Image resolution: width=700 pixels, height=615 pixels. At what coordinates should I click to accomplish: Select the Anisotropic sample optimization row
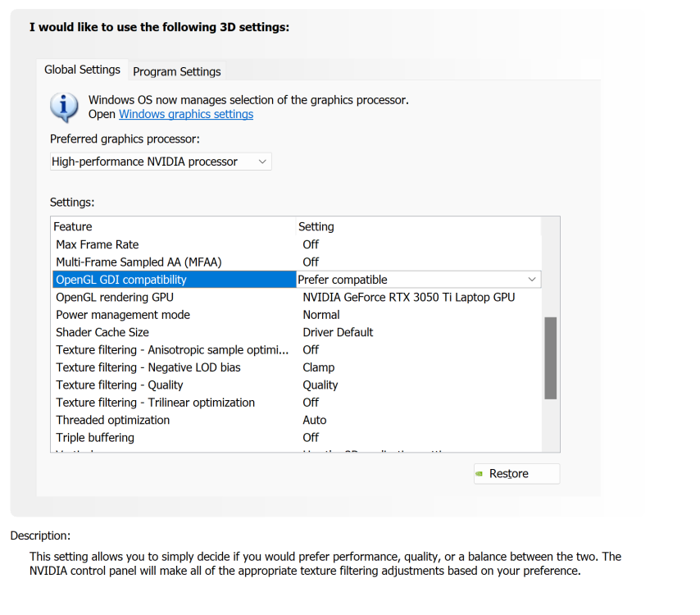(x=172, y=350)
